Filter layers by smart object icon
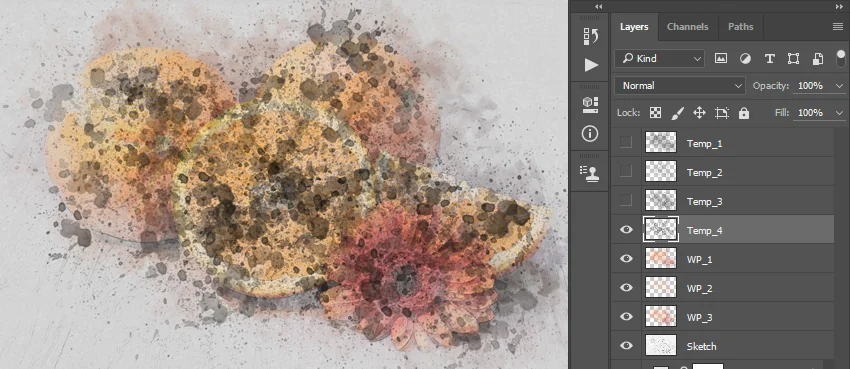The width and height of the screenshot is (850, 369). [818, 59]
